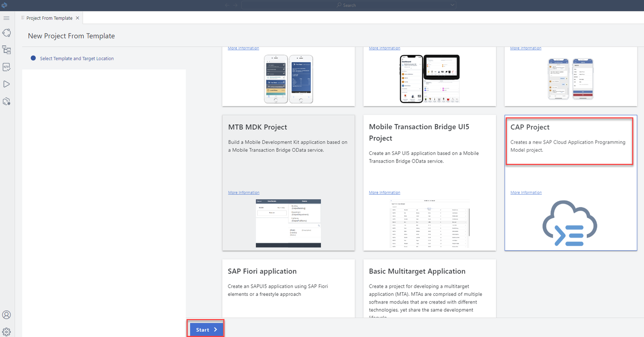This screenshot has width=644, height=337.
Task: Click the SAP Fiori application description text
Action: pos(278,290)
